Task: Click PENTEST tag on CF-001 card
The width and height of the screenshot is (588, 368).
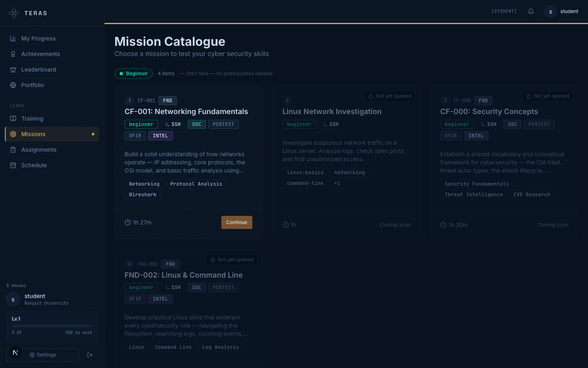Action: [223, 124]
